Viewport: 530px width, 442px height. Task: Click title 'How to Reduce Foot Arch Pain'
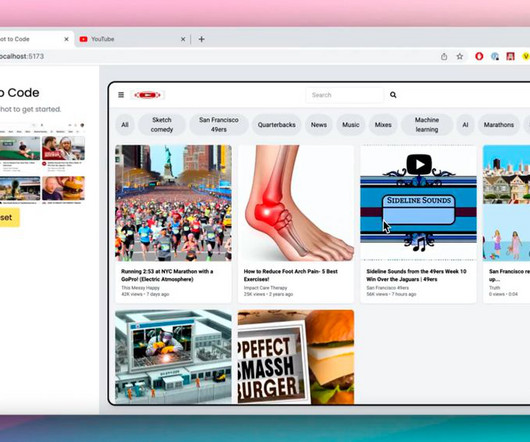(291, 275)
